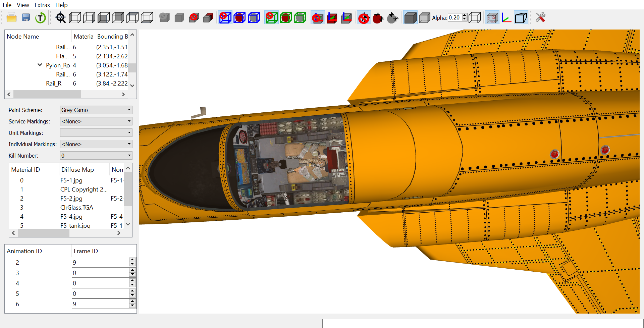Click the dimmed grey shape icon before the grey cube
This screenshot has width=644, height=328.
pos(164,17)
